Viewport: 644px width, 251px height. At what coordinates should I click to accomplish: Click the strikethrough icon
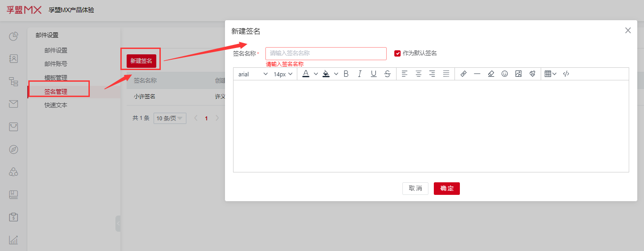(388, 74)
